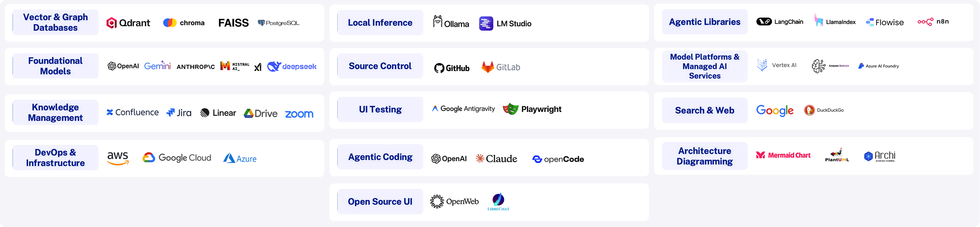Click the LM Studio icon
The image size is (980, 227).
coord(486,23)
